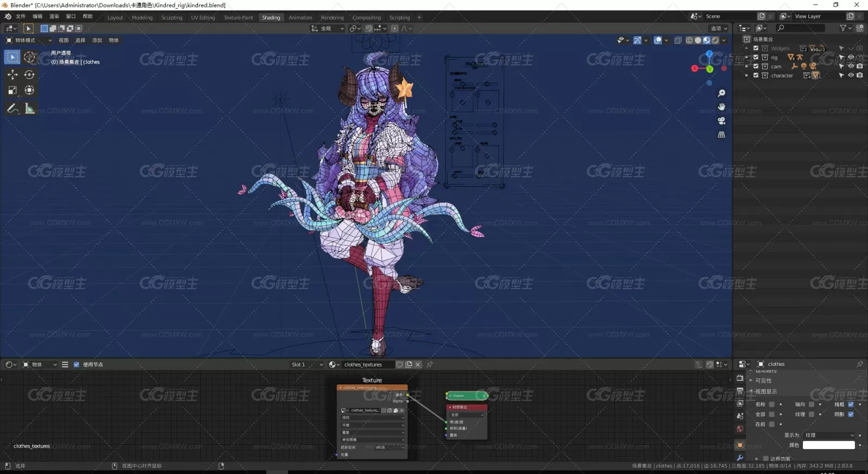Choose the Measure ruler tool

pyautogui.click(x=30, y=109)
